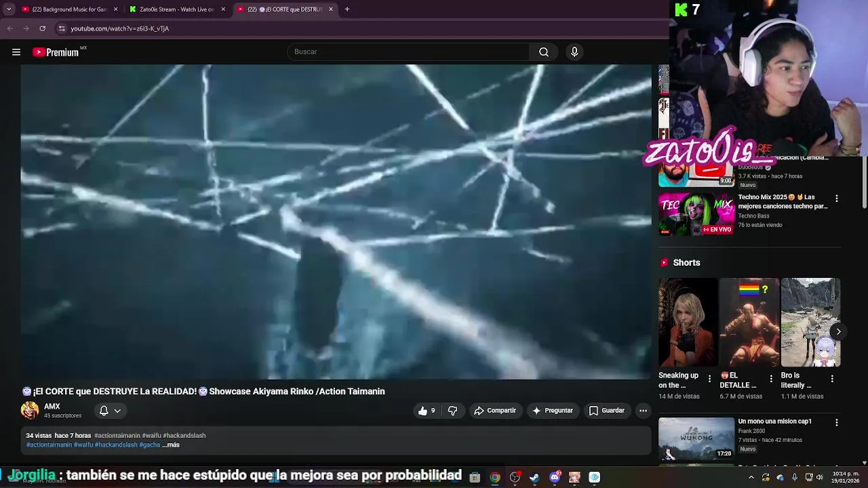Open the Preguntar AI button
The image size is (868, 488).
(x=553, y=411)
